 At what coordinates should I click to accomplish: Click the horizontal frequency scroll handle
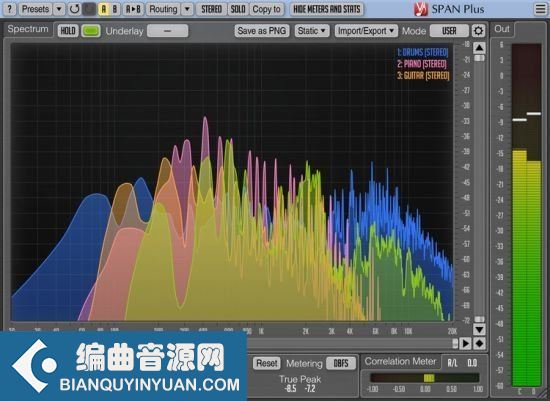pyautogui.click(x=455, y=343)
